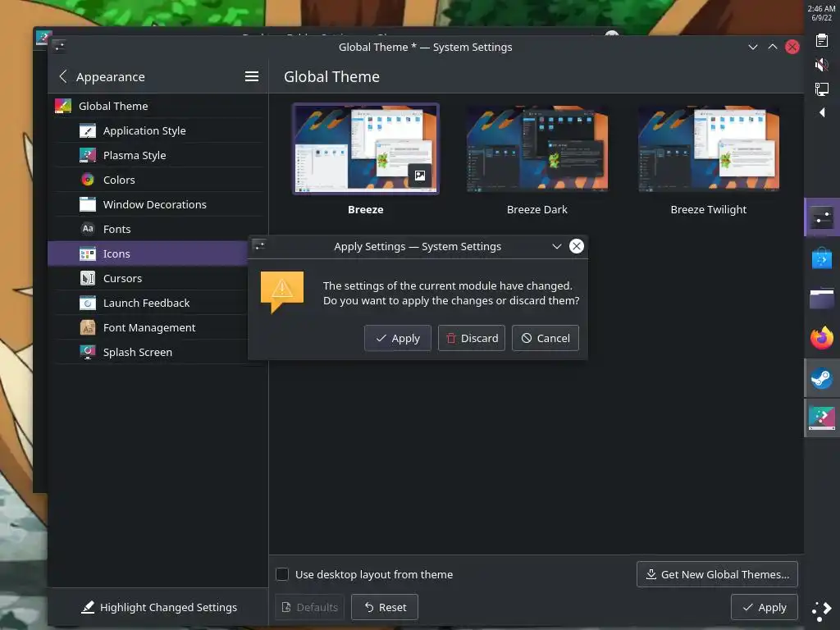Click the Fonts Aa icon
This screenshot has width=840, height=630.
87,229
